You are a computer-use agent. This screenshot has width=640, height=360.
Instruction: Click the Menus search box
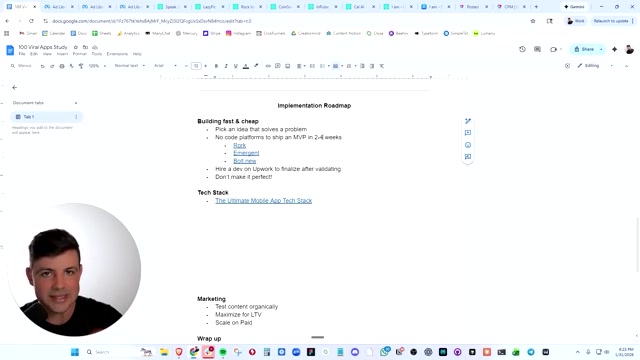coord(21,66)
